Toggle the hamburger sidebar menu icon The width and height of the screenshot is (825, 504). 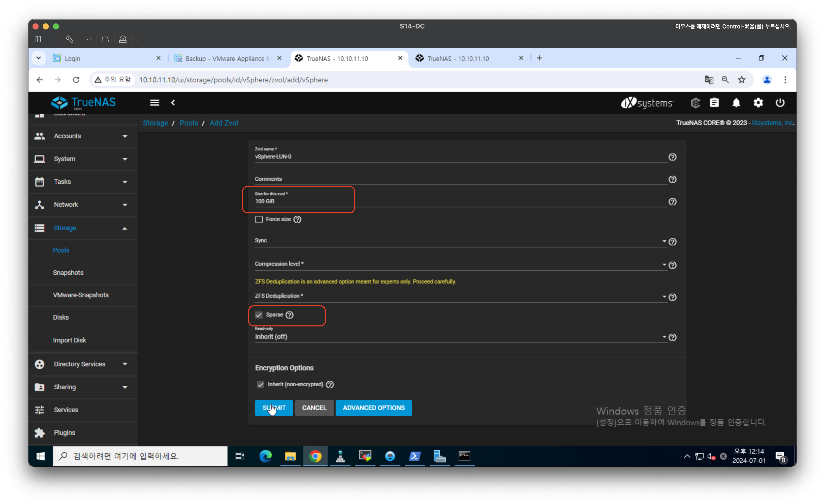click(x=154, y=103)
